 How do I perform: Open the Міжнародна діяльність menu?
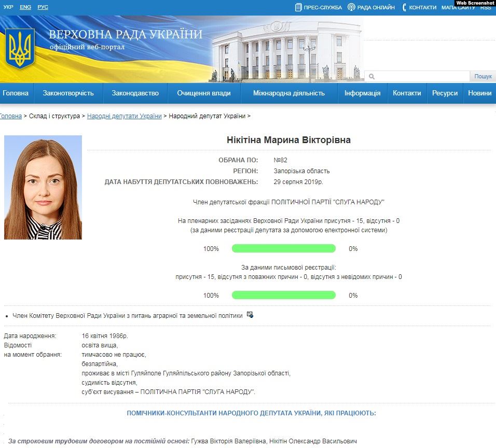tap(289, 93)
